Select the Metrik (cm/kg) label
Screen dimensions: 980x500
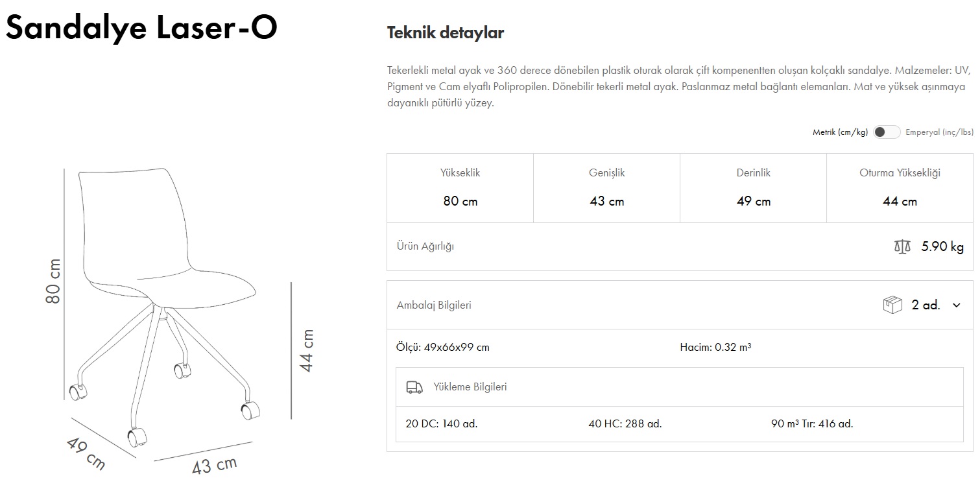tap(839, 132)
